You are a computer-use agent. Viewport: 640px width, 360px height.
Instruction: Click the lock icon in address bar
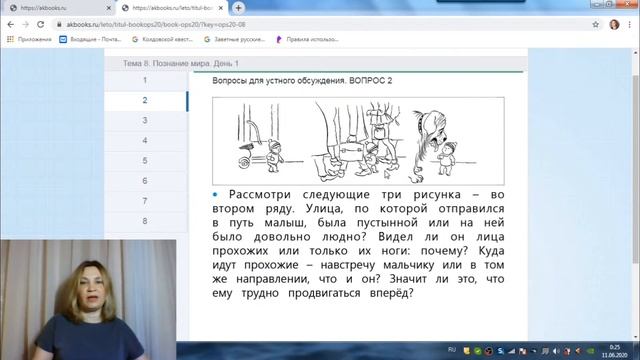coord(59,24)
